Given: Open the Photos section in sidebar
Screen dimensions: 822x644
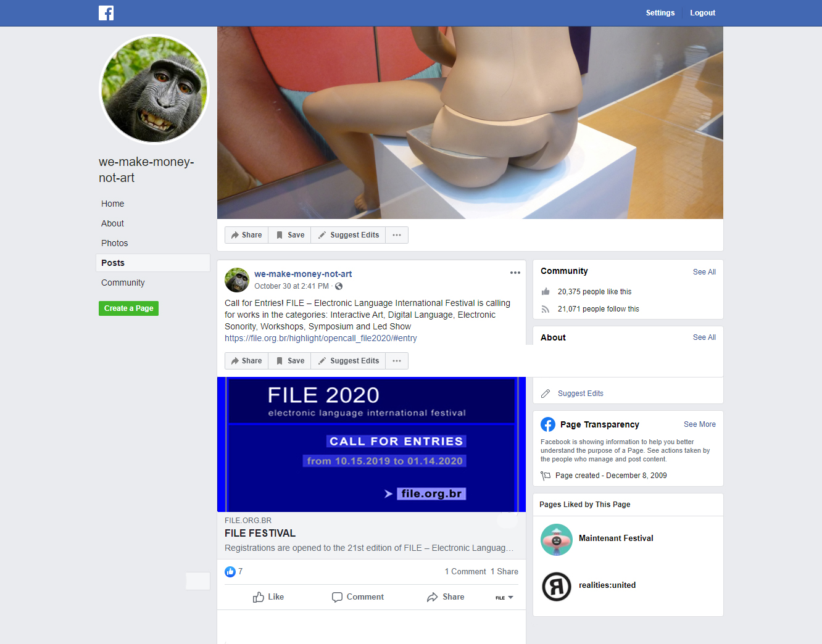Looking at the screenshot, I should click(x=115, y=243).
